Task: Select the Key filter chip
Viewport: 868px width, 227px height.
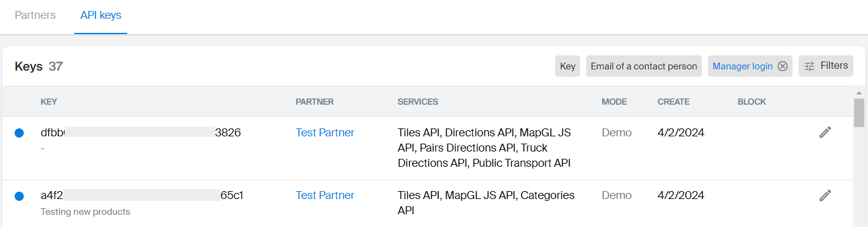Action: (567, 66)
